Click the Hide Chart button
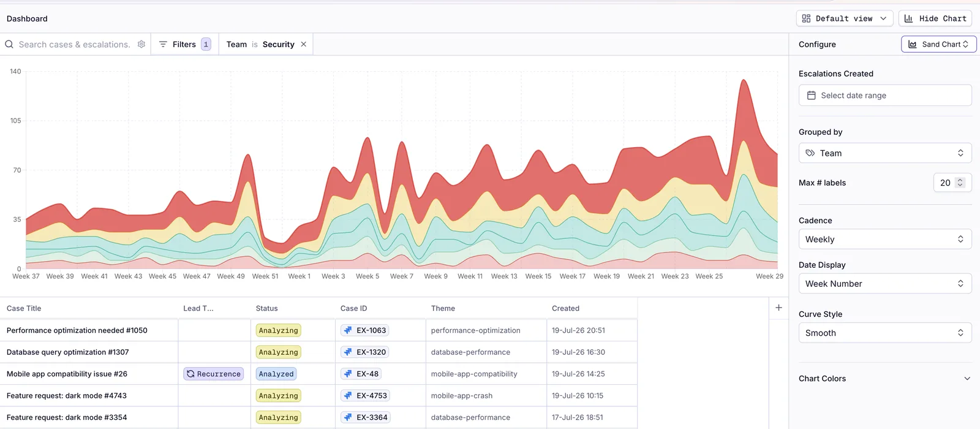 [935, 18]
